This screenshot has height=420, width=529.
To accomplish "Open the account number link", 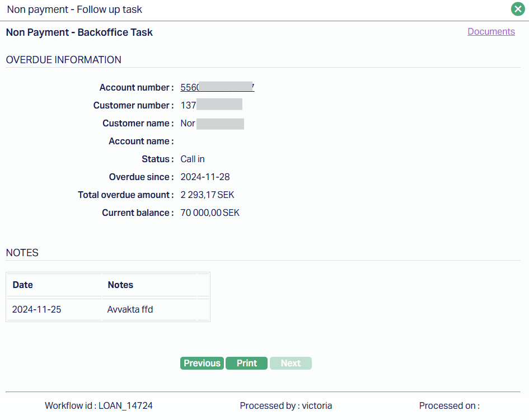I will click(x=217, y=87).
